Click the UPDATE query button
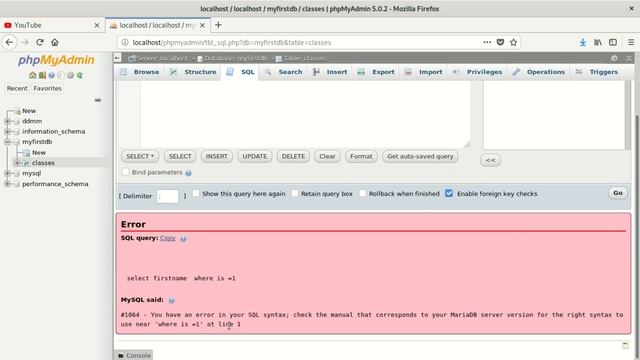The image size is (640, 360). 255,157
